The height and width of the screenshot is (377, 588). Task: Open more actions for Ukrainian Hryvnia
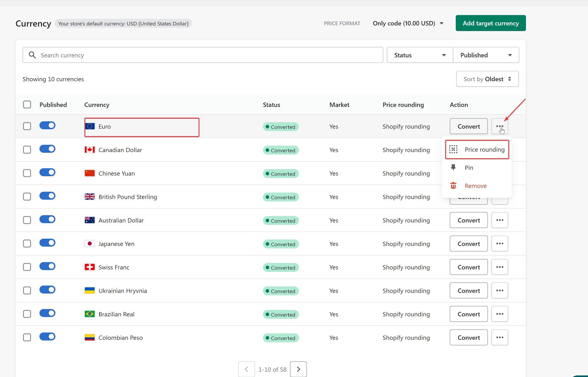pyautogui.click(x=500, y=291)
